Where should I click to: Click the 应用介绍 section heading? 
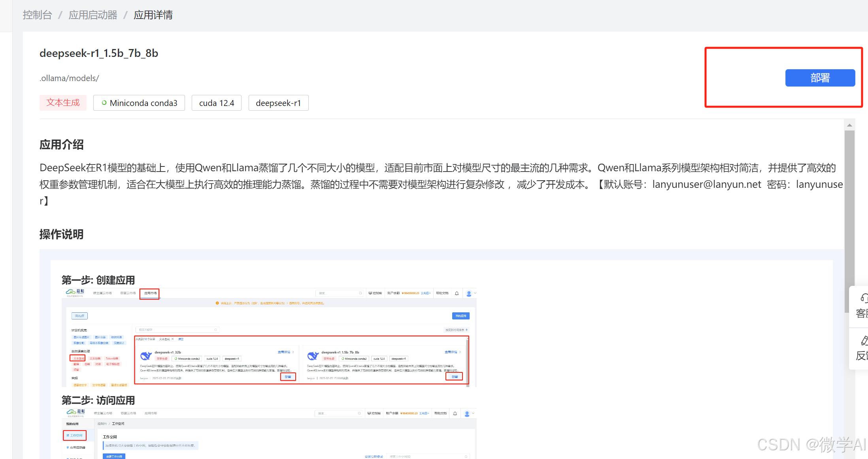coord(61,145)
